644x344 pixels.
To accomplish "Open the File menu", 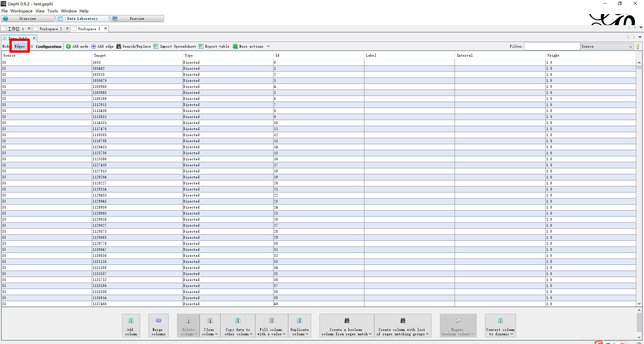I will click(4, 11).
